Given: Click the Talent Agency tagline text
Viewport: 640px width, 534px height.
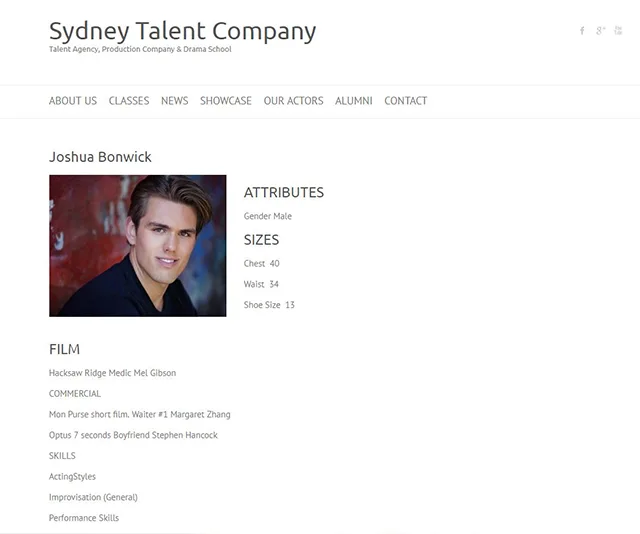Looking at the screenshot, I should (x=140, y=49).
